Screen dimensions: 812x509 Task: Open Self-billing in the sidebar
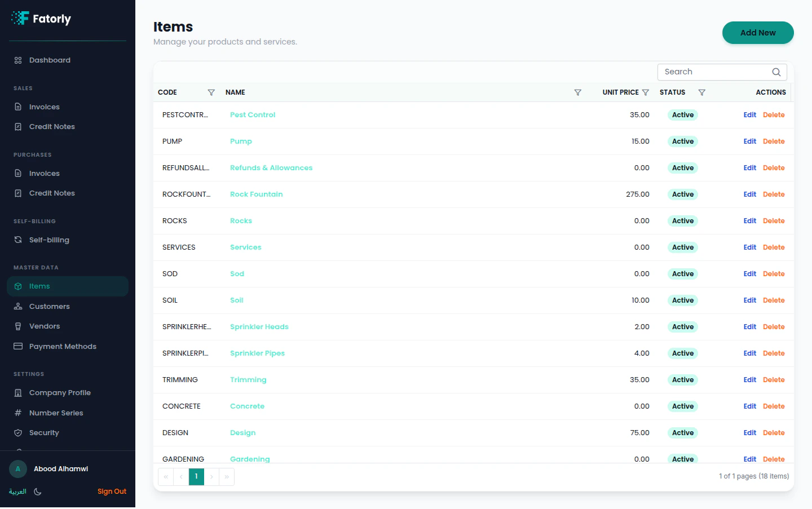point(68,240)
